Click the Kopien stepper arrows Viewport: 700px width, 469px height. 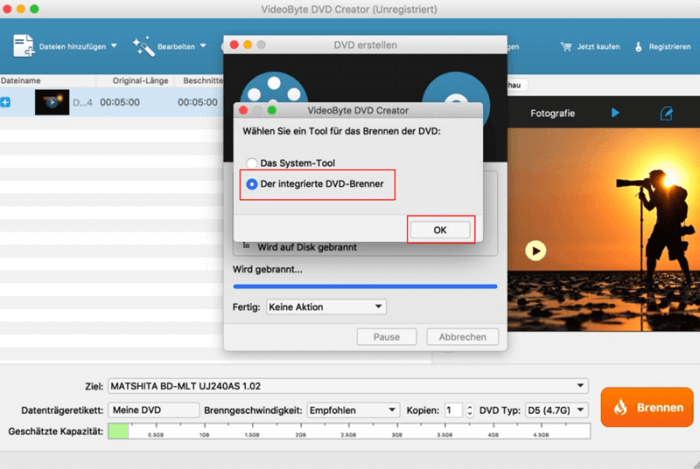(x=469, y=410)
